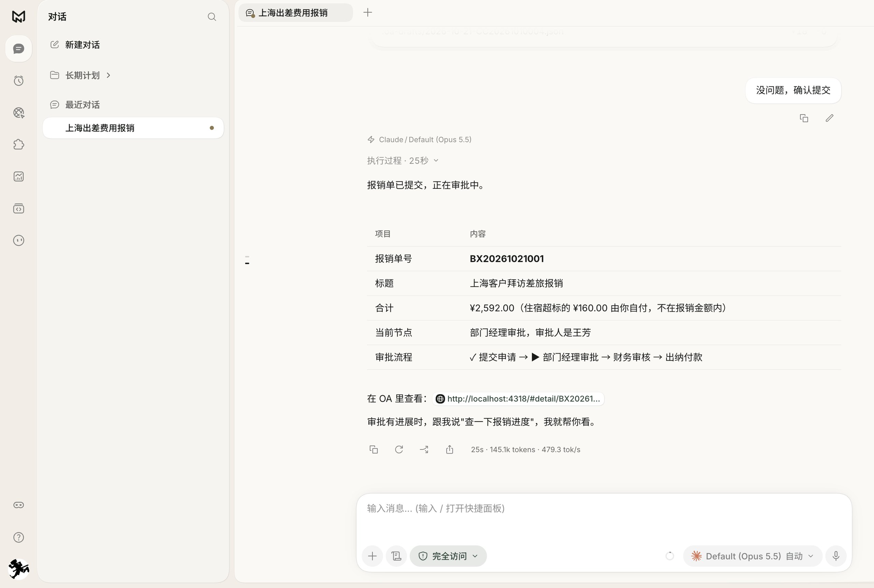The image size is (874, 588).
Task: Open the scheduled tasks clock icon
Action: tap(18, 81)
